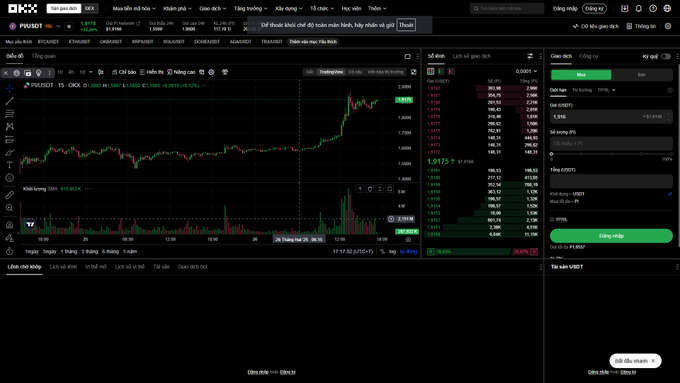Open language globe icon in header
Image resolution: width=680 pixels, height=383 pixels.
pos(667,8)
